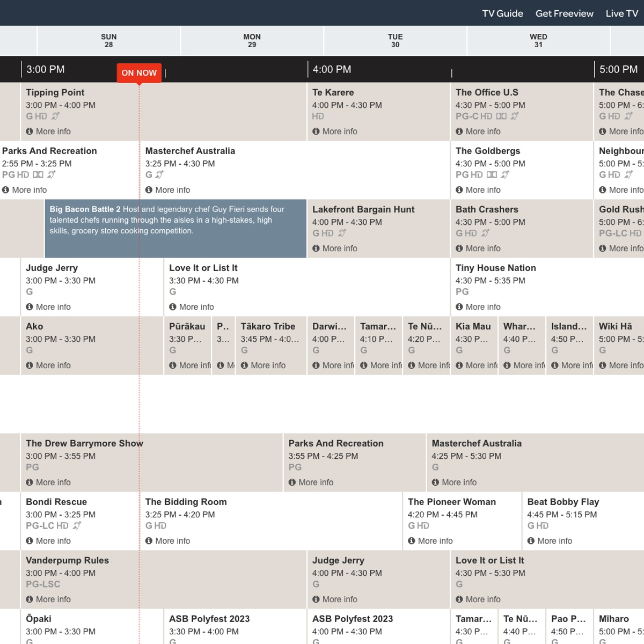
Task: Click info icon for Beat Bobby Flay
Action: pyautogui.click(x=531, y=541)
